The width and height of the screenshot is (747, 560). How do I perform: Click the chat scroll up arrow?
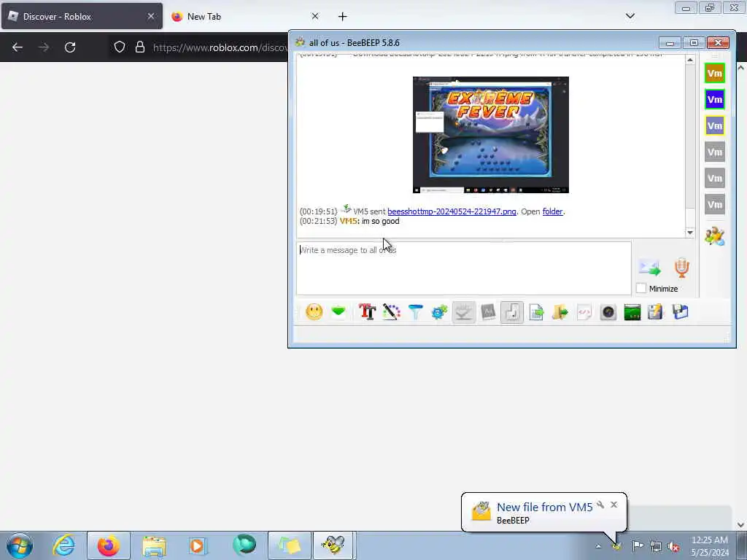pos(690,60)
